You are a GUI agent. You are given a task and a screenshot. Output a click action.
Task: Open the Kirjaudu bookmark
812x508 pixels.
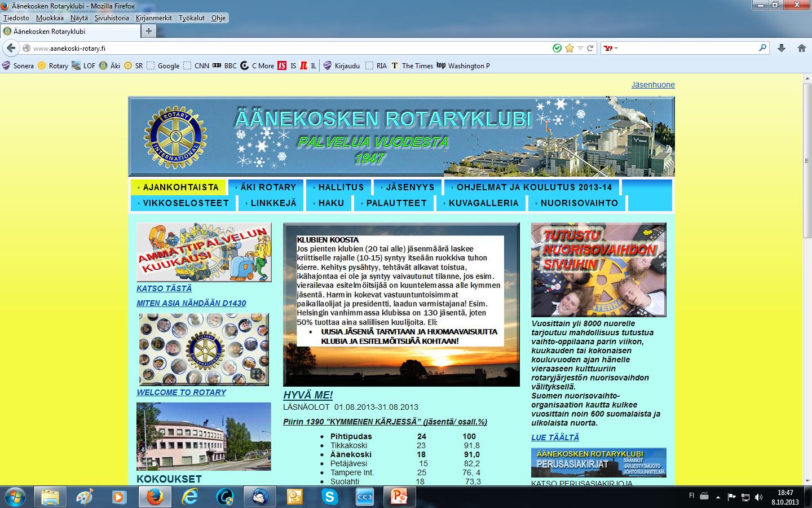(342, 65)
